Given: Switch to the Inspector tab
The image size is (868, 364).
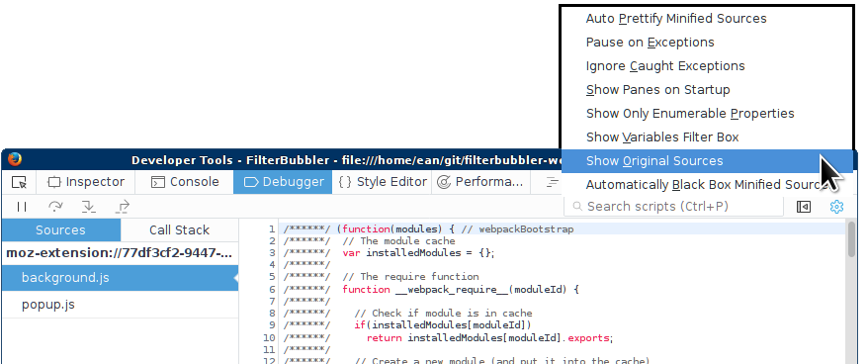Looking at the screenshot, I should pyautogui.click(x=85, y=182).
